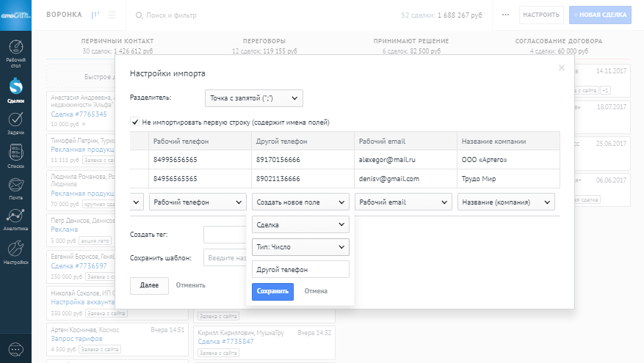Open the Почта mail icon
The height and width of the screenshot is (363, 644).
click(x=15, y=188)
